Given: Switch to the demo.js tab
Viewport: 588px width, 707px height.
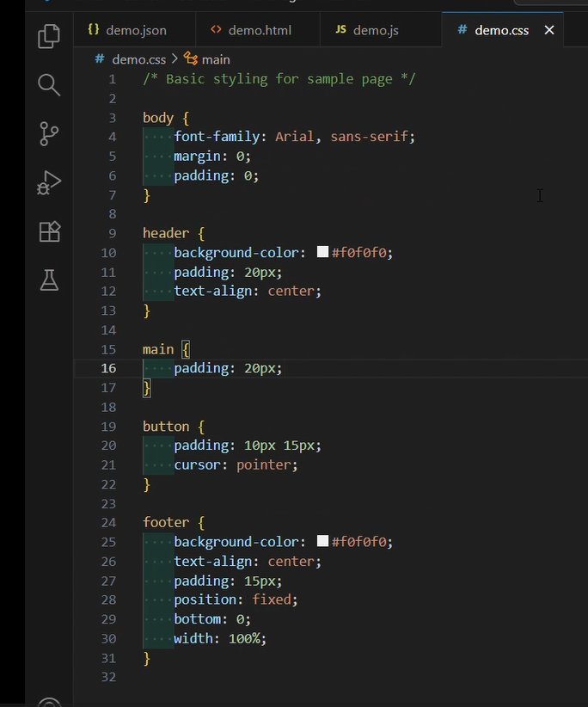Looking at the screenshot, I should tap(375, 30).
